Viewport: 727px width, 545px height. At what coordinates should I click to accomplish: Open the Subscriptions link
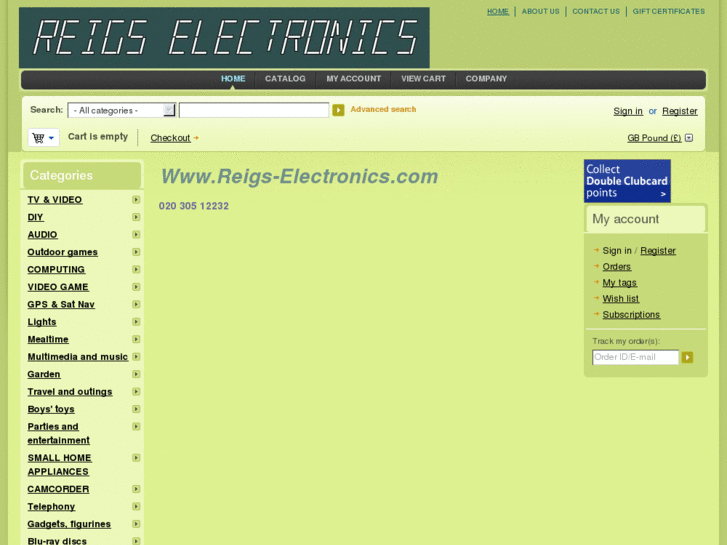click(x=631, y=314)
